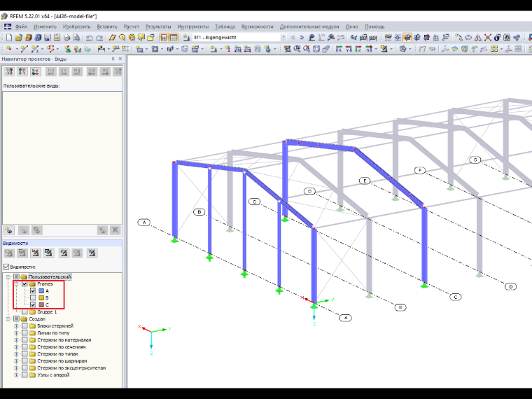Click create new user view icon

coord(9,230)
